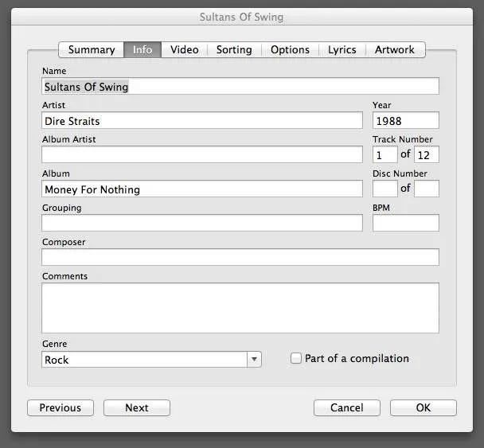The height and width of the screenshot is (448, 484).
Task: Click the BPM input field
Action: click(405, 224)
